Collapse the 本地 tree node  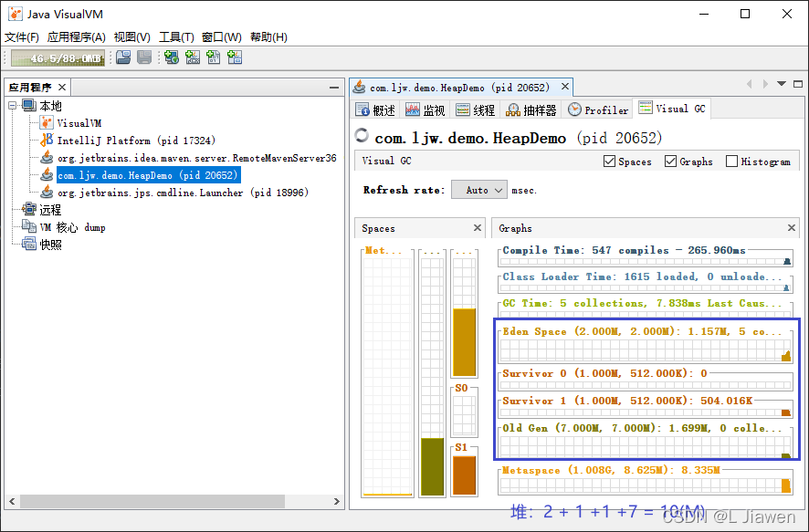(x=13, y=106)
